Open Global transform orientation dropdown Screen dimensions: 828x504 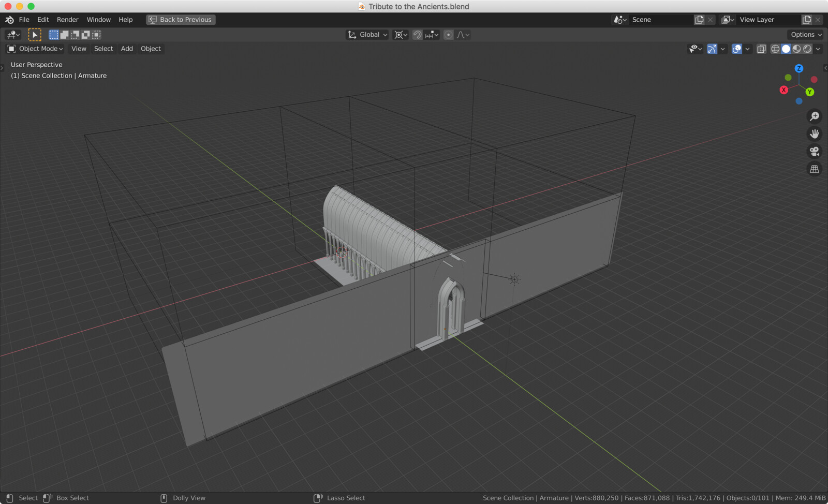[x=367, y=35]
